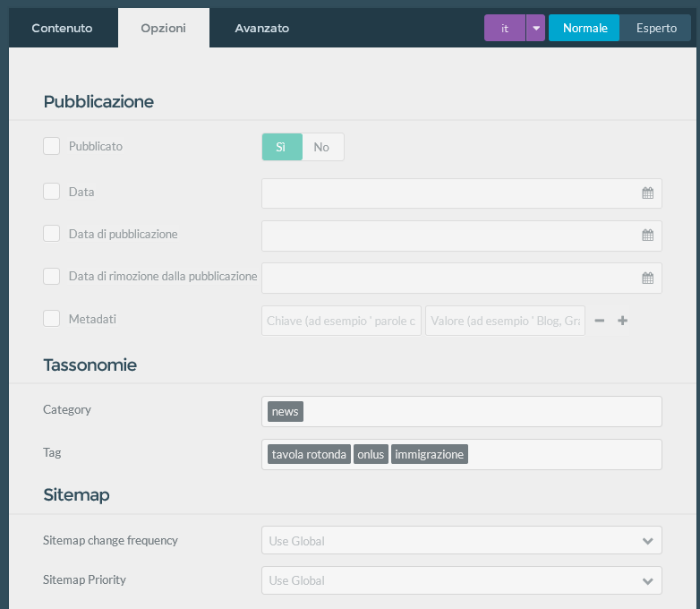Switch to Contenuto tab
The image size is (700, 609).
point(63,28)
